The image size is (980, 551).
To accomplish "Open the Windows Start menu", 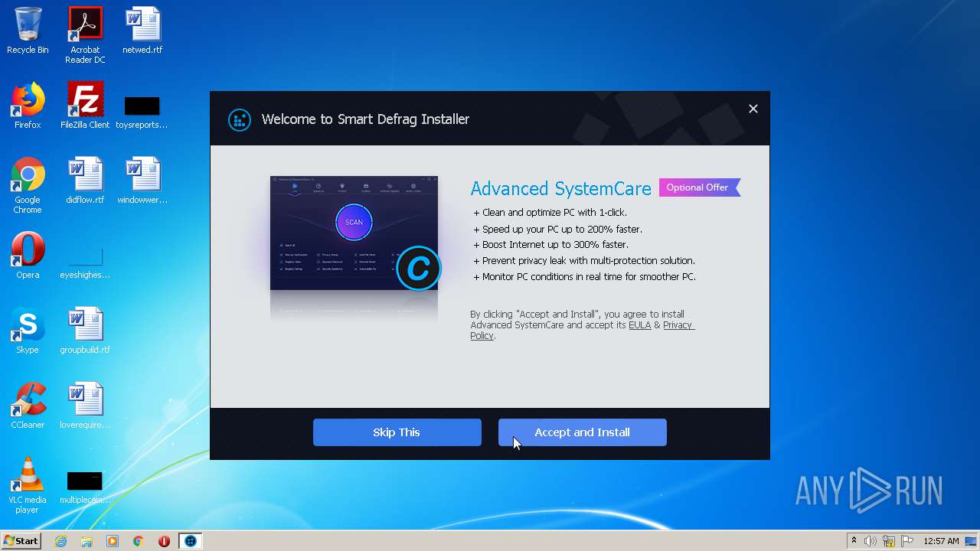I will [21, 541].
